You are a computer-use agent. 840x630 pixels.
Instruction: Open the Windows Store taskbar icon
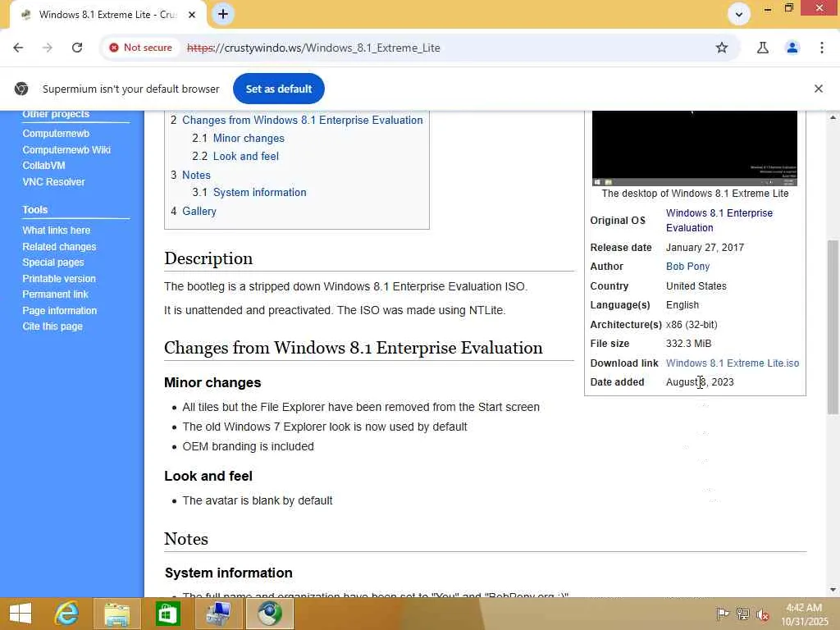pyautogui.click(x=167, y=614)
